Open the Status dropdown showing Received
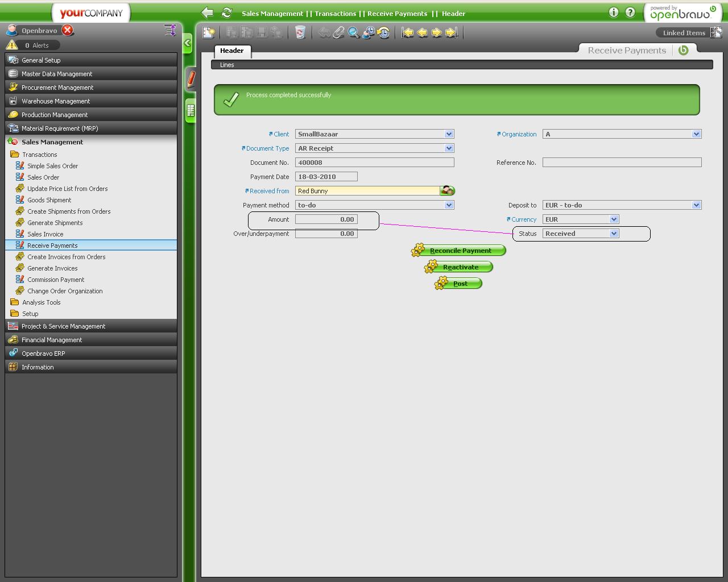The height and width of the screenshot is (582, 728). coord(614,234)
